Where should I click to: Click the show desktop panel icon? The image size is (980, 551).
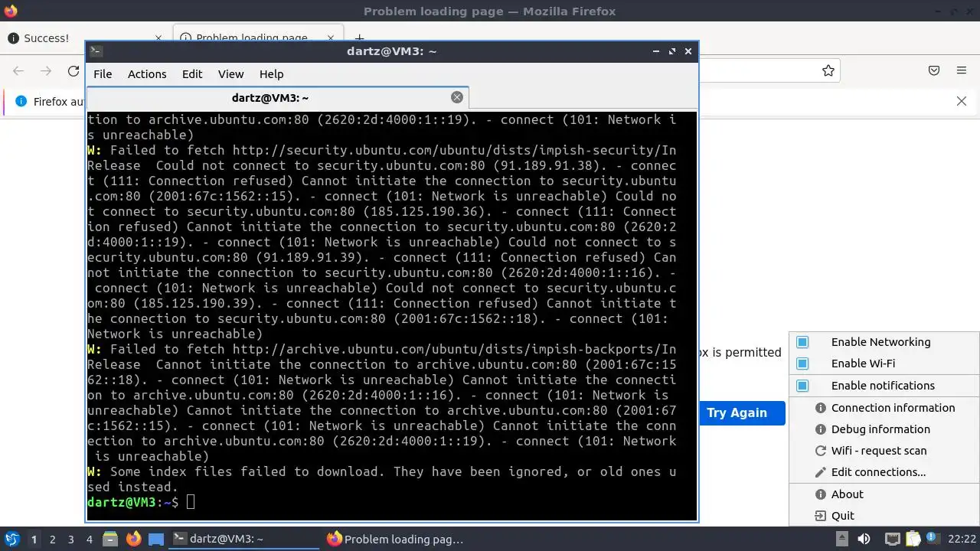156,539
